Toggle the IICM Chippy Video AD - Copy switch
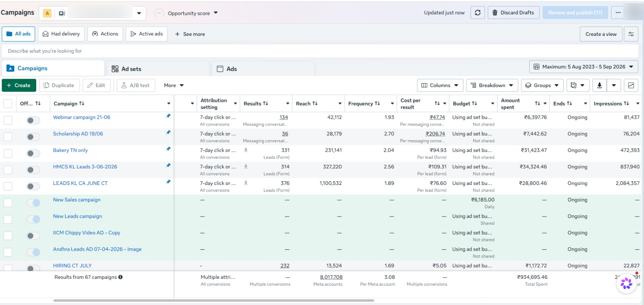 click(33, 236)
